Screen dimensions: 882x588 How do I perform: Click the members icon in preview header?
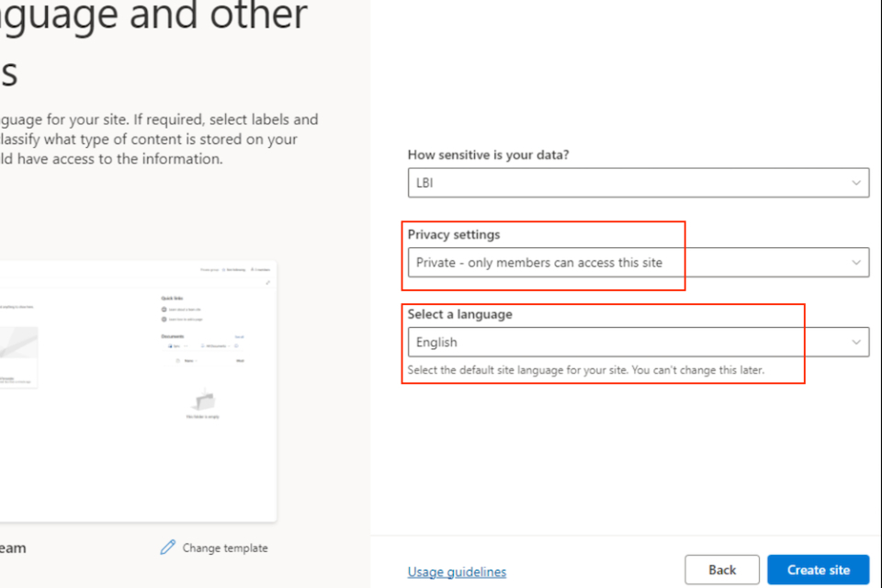pyautogui.click(x=253, y=269)
